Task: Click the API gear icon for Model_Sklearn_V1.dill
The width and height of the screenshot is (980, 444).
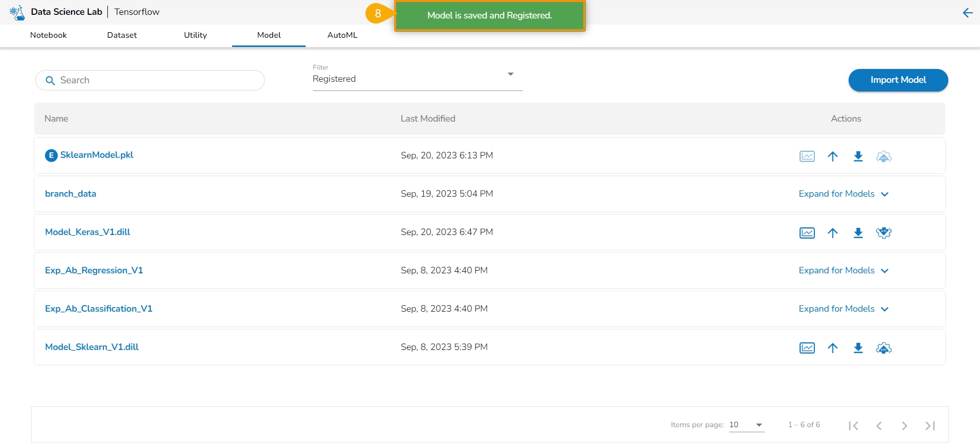Action: [x=883, y=348]
